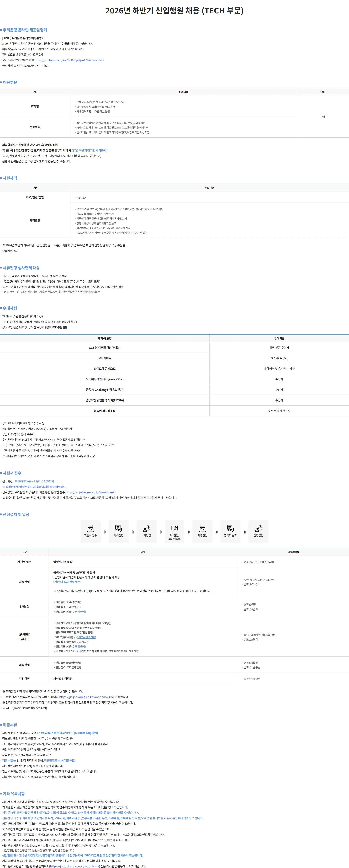Click the 최종면접 row label in schedule table
The image size is (349, 868).
point(24,665)
